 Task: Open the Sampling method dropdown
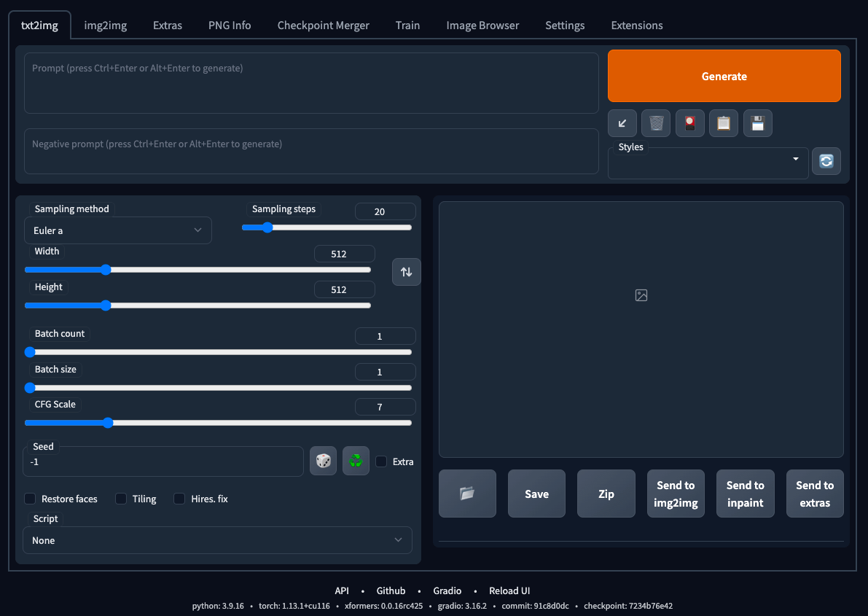point(117,230)
